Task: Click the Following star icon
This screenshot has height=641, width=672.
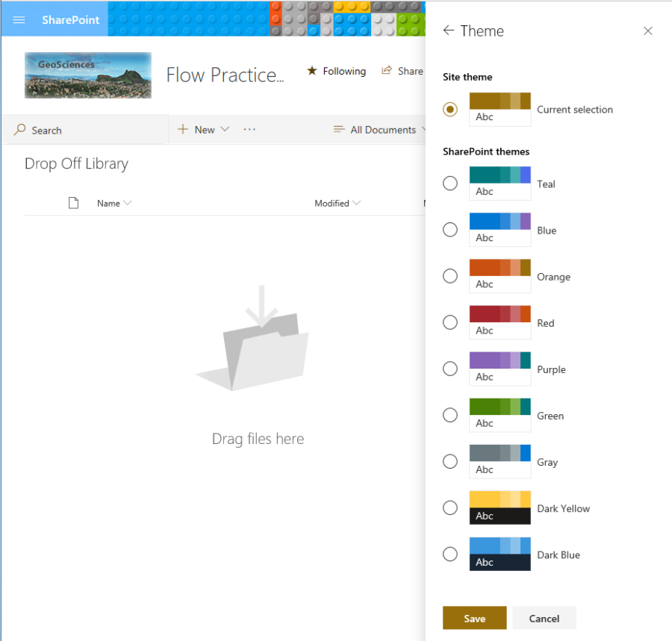Action: [311, 71]
